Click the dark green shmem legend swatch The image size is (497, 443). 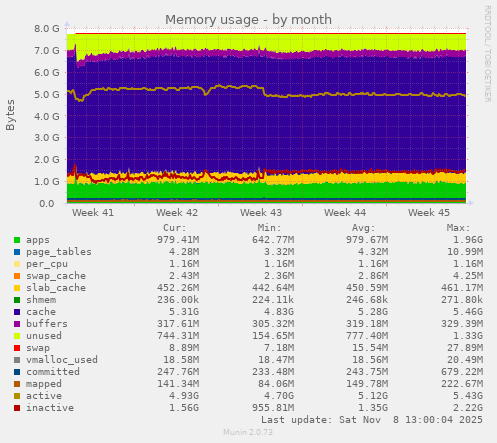point(17,300)
